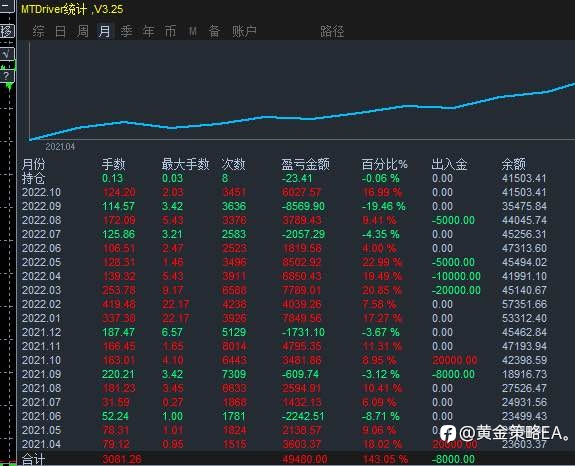Switch to the 季 quarterly tab

click(x=127, y=31)
